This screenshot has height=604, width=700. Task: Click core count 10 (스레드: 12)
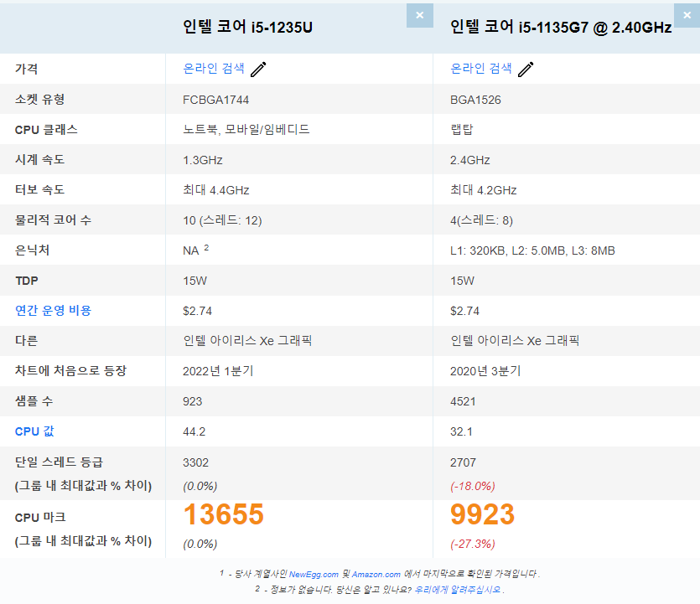(222, 220)
